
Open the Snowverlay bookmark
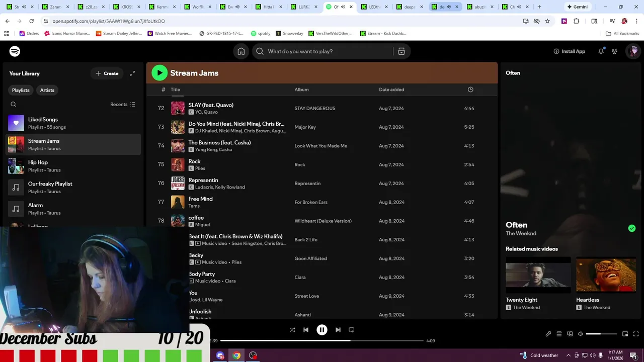pyautogui.click(x=289, y=33)
